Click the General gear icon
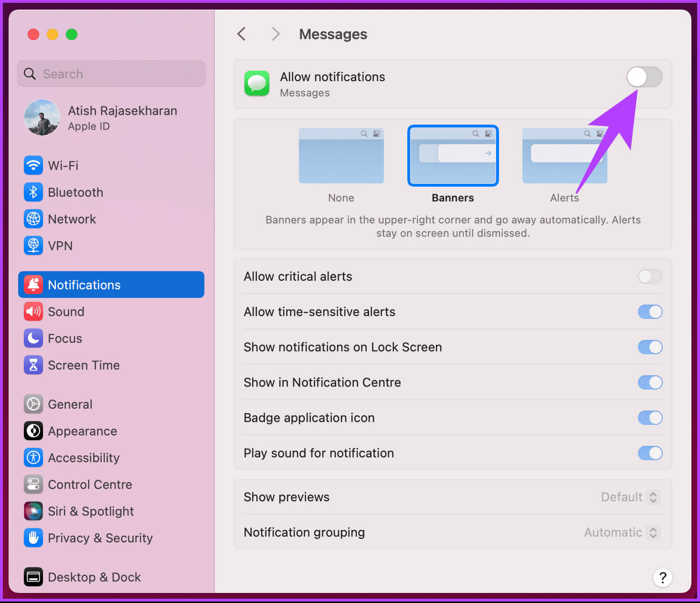 click(x=33, y=404)
